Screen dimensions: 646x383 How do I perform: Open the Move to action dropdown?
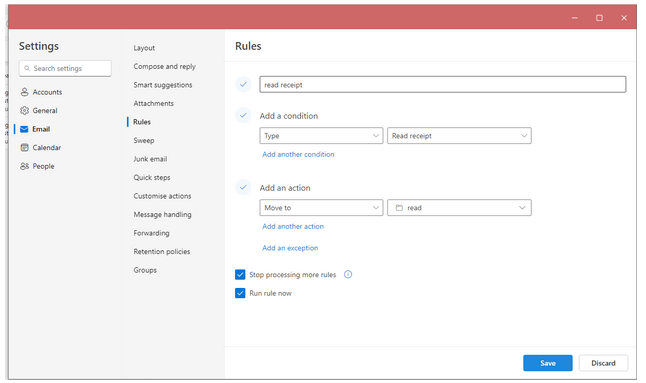321,208
